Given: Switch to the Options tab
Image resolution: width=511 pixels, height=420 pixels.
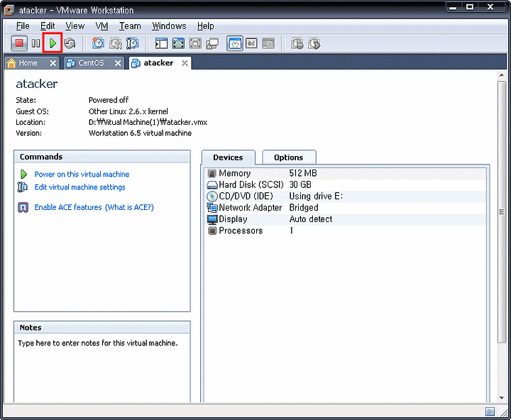Looking at the screenshot, I should point(288,157).
